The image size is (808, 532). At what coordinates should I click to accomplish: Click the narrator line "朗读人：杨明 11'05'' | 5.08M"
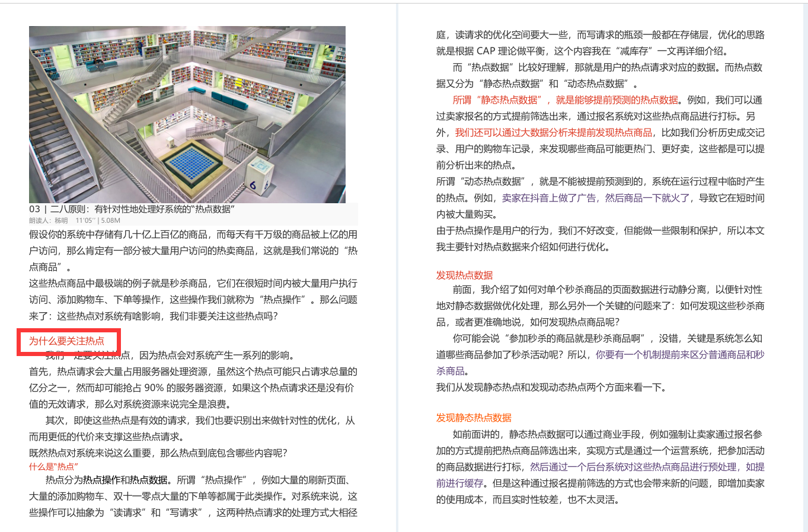[75, 220]
